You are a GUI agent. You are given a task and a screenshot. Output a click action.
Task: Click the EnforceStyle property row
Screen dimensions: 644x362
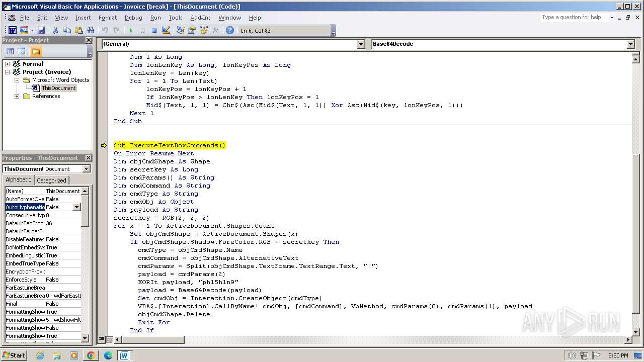[43, 280]
